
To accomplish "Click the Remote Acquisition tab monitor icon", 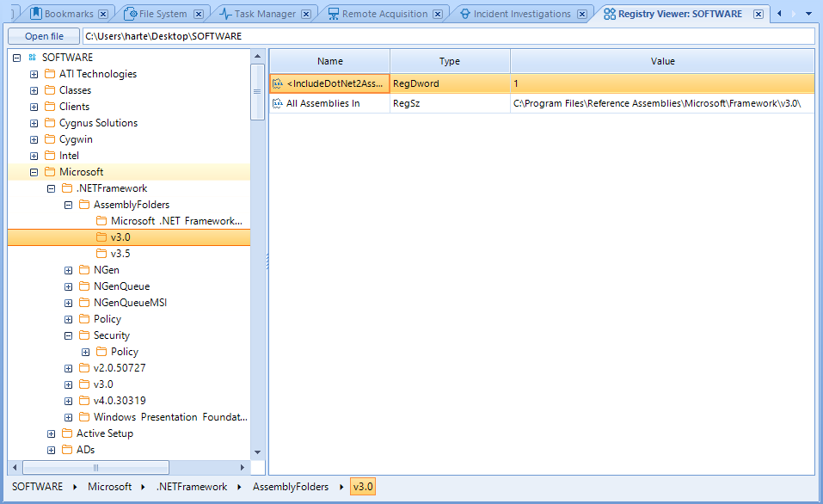I will point(333,14).
